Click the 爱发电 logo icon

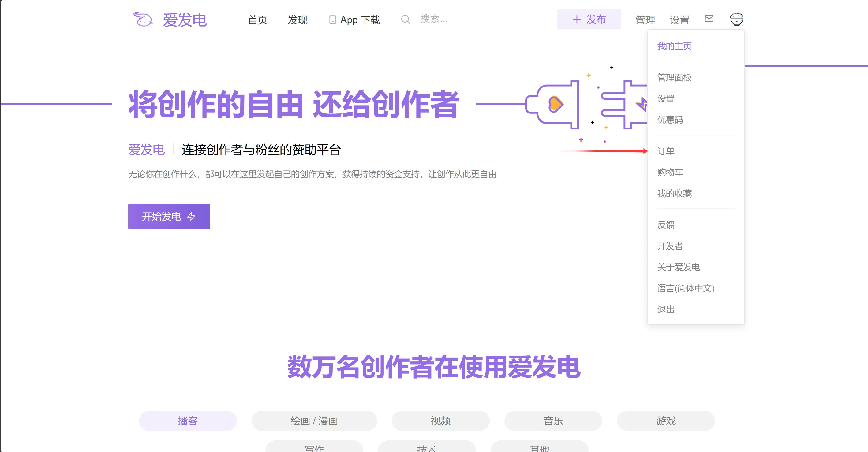(143, 19)
